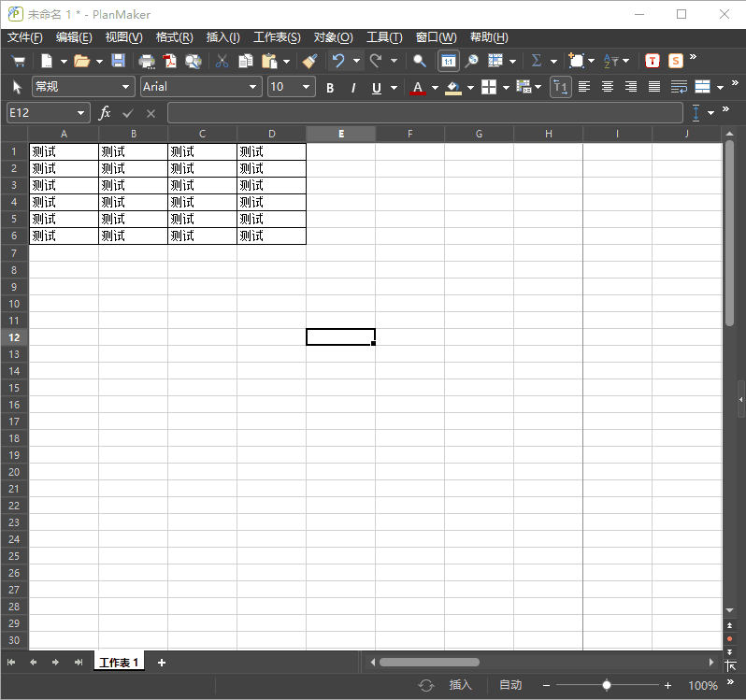Click the Print icon
The width and height of the screenshot is (746, 700).
coord(147,61)
